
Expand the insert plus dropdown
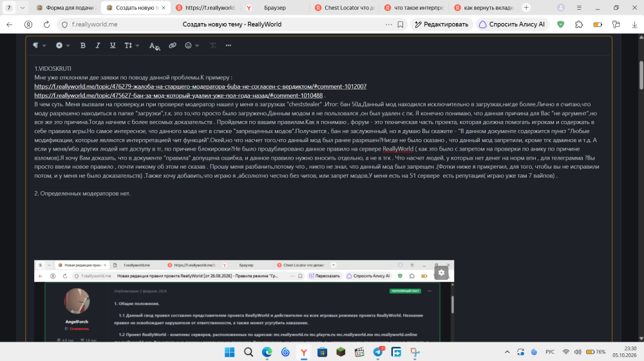click(63, 46)
